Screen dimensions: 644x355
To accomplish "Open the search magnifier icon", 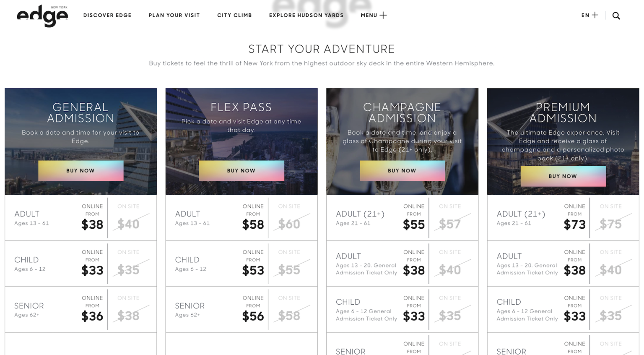I will tap(616, 16).
